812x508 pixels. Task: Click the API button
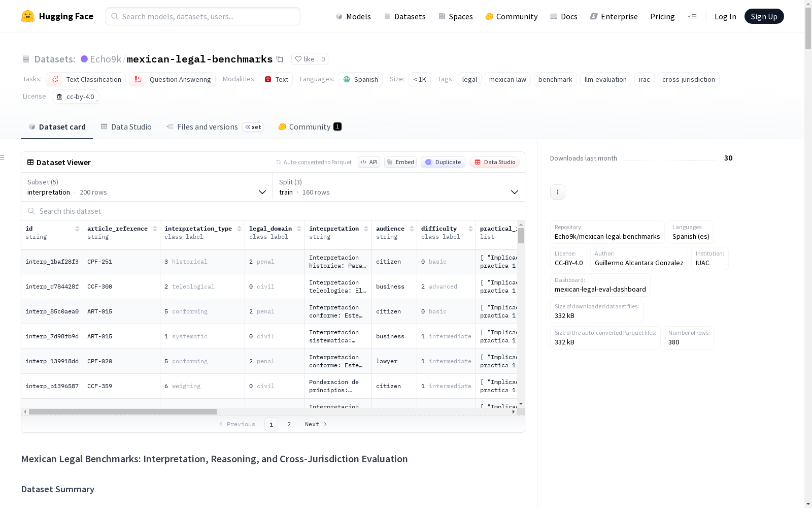point(369,162)
